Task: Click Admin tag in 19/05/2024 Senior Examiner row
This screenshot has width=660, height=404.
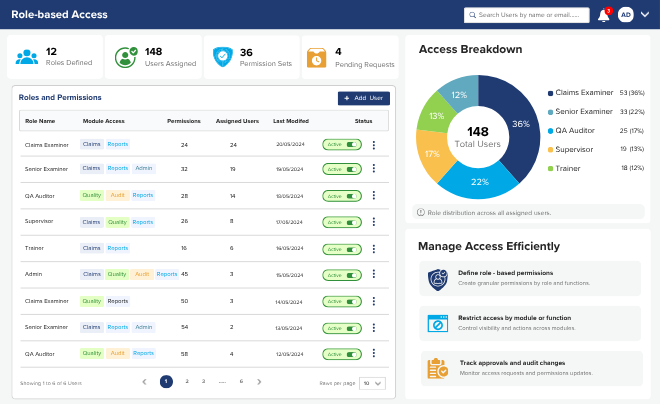Action: (144, 168)
